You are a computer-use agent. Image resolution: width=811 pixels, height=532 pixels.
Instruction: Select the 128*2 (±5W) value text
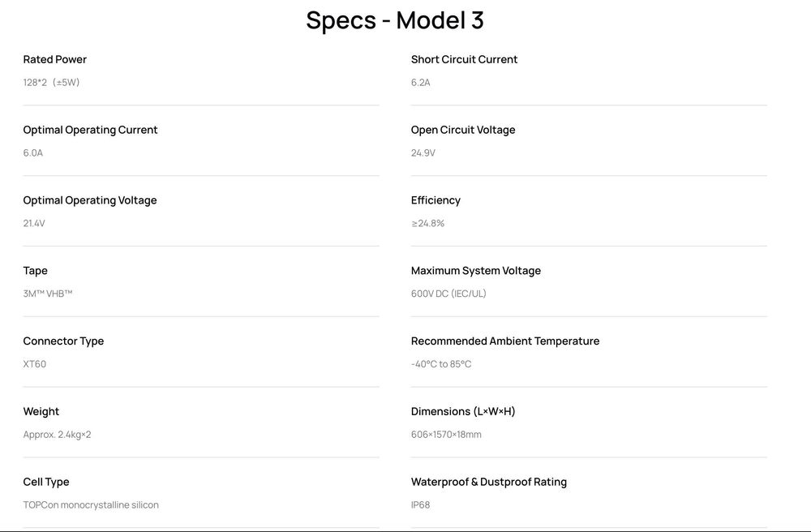coord(51,83)
